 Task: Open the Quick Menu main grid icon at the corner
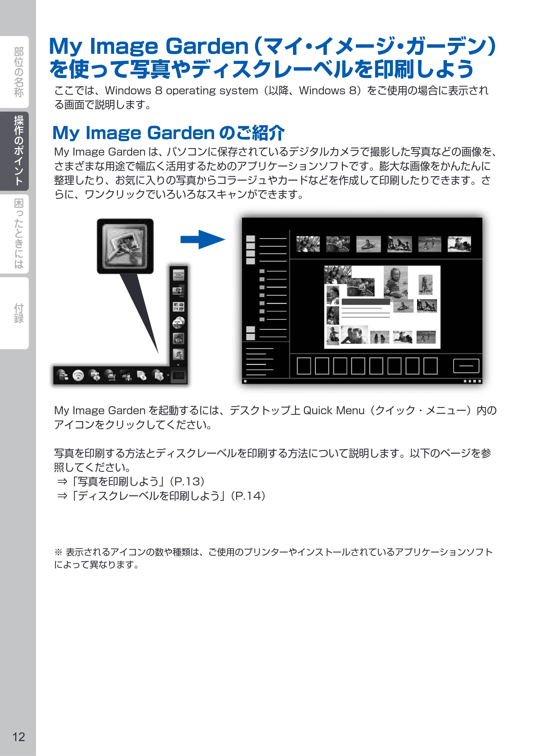click(179, 375)
